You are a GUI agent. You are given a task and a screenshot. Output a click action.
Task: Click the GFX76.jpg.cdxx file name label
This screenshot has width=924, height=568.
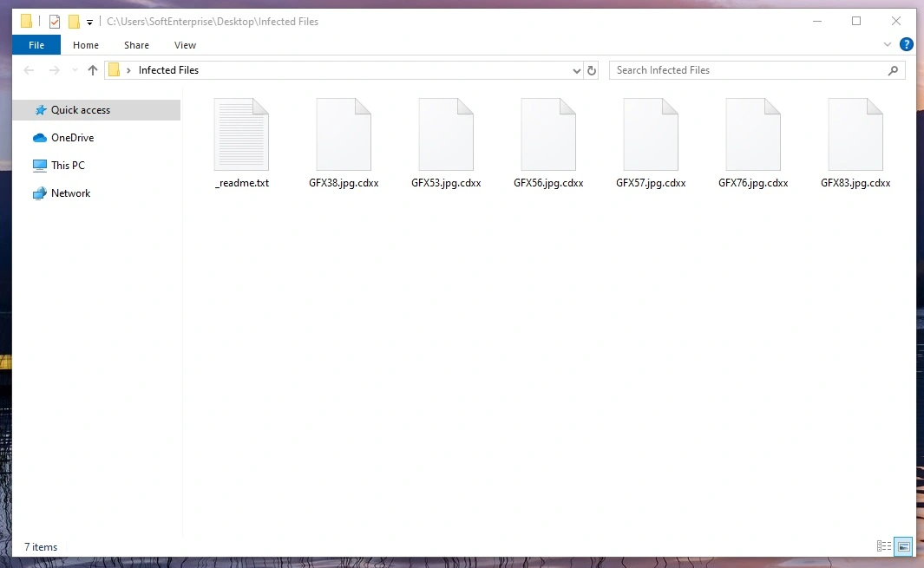[753, 183]
